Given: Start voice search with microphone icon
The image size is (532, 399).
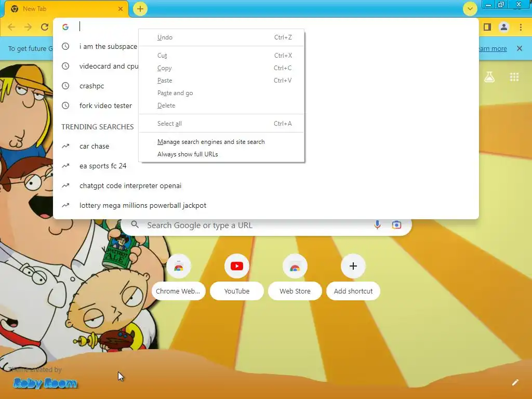Looking at the screenshot, I should pyautogui.click(x=377, y=224).
